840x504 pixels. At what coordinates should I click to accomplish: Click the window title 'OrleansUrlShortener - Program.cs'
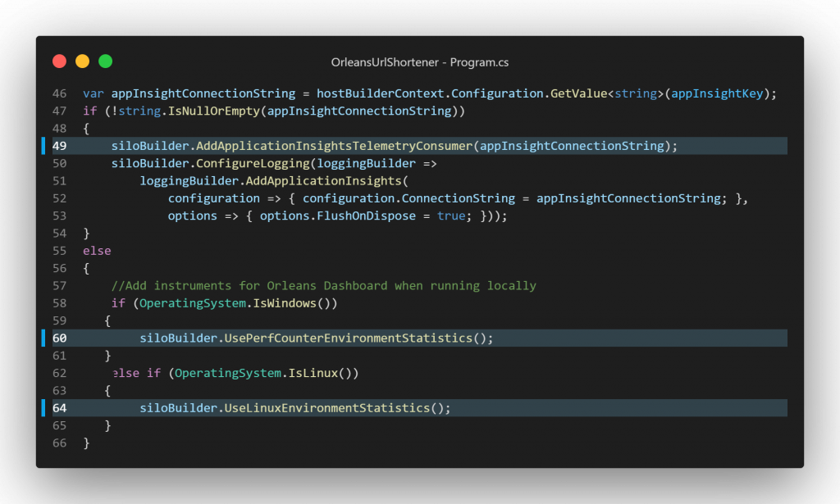(x=419, y=62)
